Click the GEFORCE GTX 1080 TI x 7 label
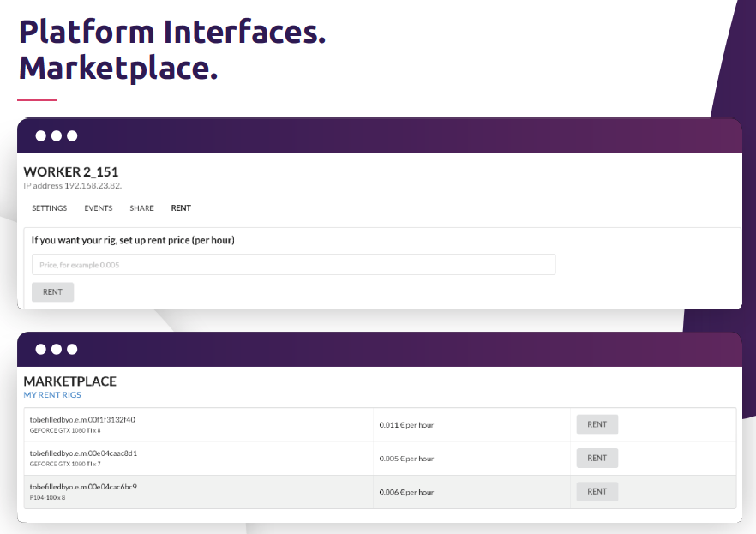 click(x=65, y=464)
